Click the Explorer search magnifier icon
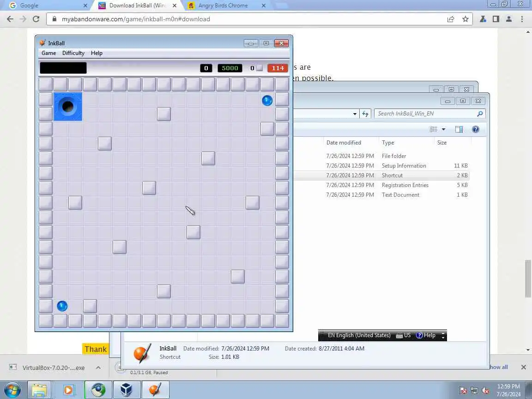The height and width of the screenshot is (399, 532). 480,114
